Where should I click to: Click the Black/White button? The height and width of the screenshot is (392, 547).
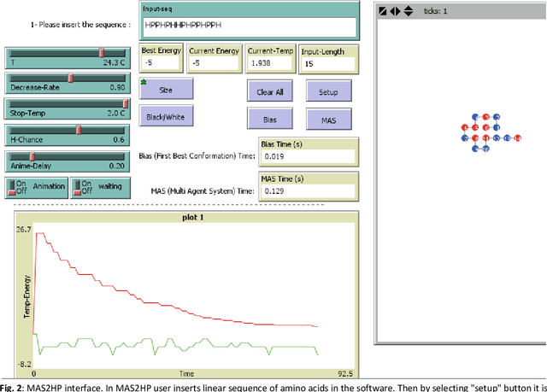tap(167, 114)
